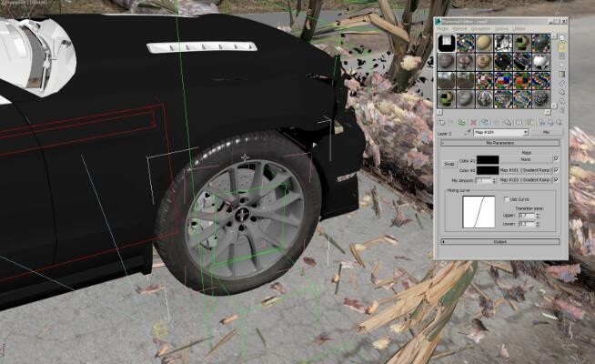Toggle Show Map in Viewport icon
This screenshot has height=364, width=595.
point(529,123)
